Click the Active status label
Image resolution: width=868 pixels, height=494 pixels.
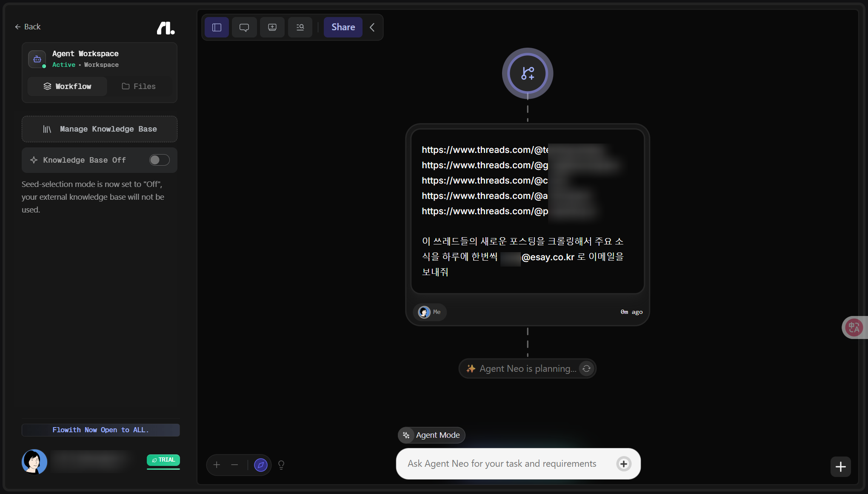(64, 65)
